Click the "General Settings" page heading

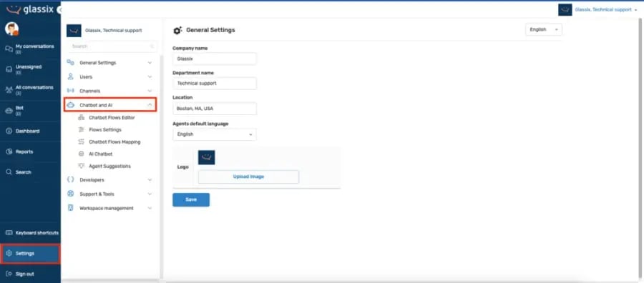click(210, 30)
